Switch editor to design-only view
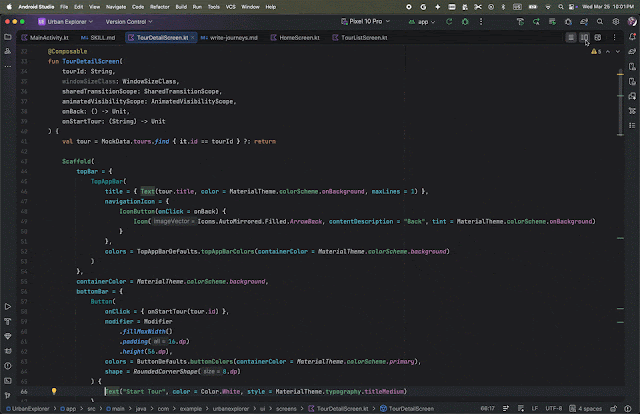This screenshot has height=414, width=640. [597, 38]
